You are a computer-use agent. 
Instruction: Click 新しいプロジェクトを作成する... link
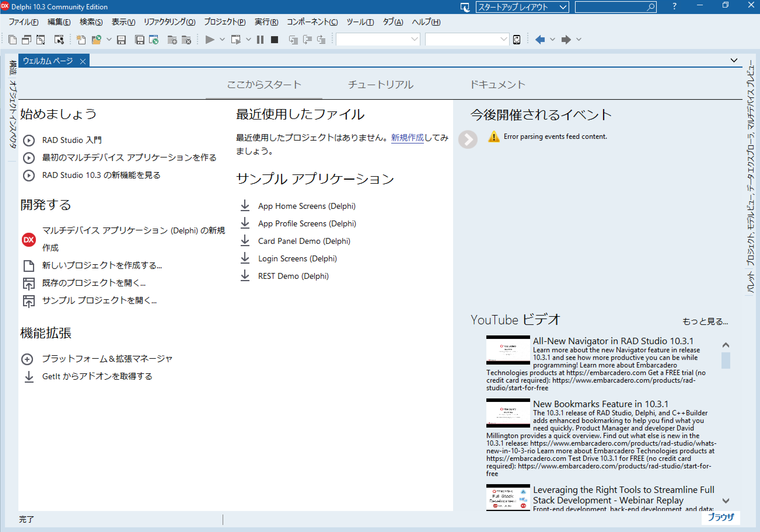102,265
